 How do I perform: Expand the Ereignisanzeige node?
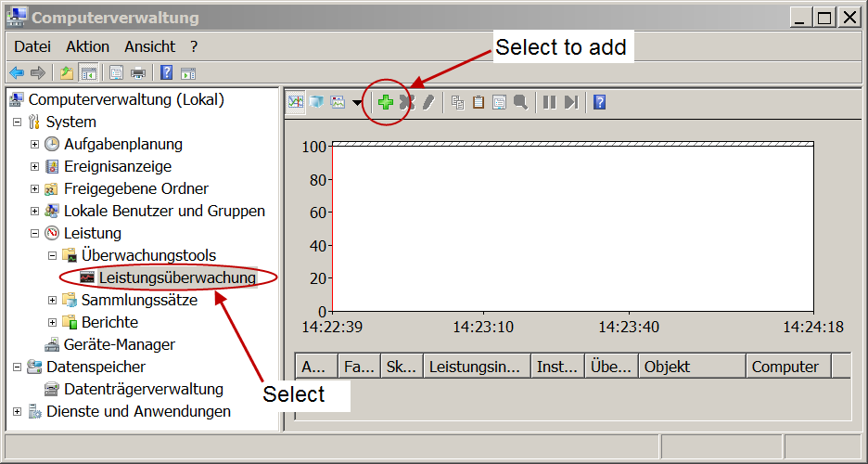pos(34,166)
